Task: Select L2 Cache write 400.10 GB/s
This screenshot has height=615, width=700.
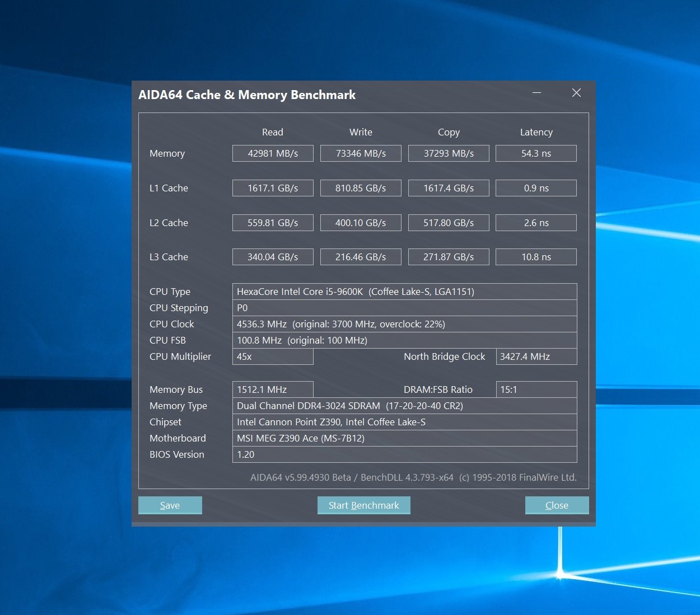Action: [x=361, y=223]
